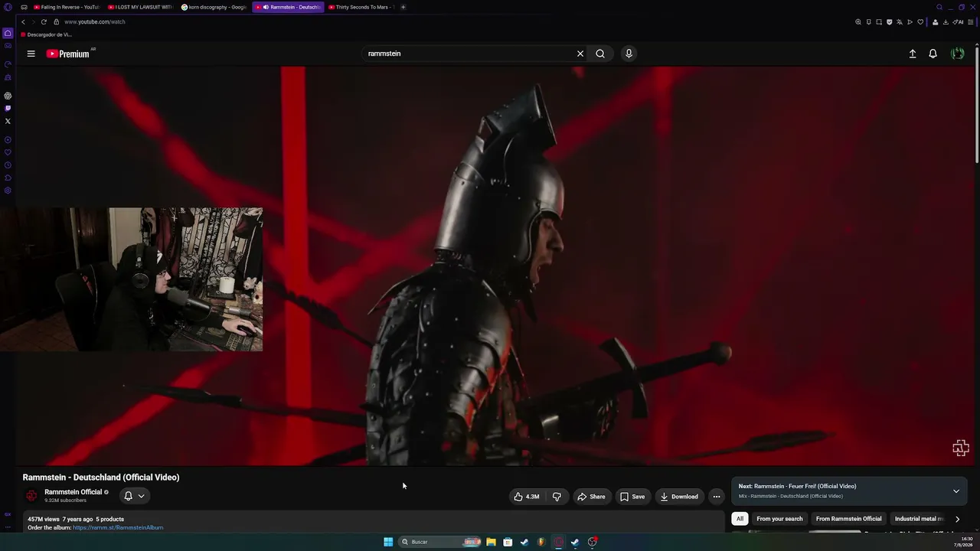Image resolution: width=980 pixels, height=551 pixels.
Task: Open X (Twitter) in the sidebar
Action: coord(8,121)
